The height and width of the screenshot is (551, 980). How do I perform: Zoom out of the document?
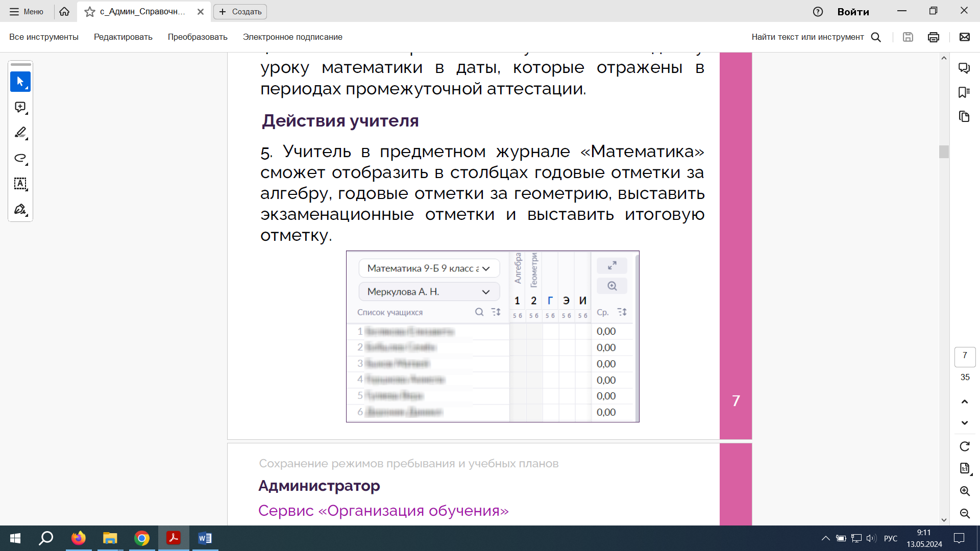965,513
